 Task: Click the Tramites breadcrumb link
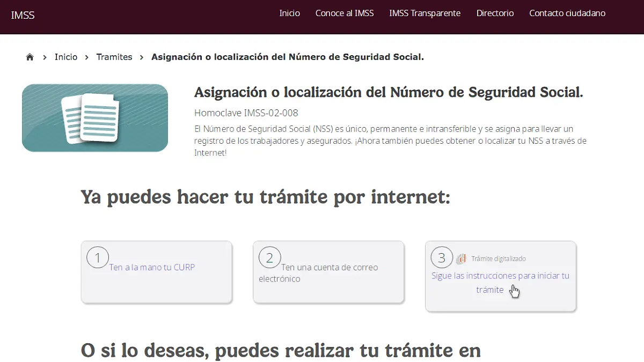[x=114, y=56]
